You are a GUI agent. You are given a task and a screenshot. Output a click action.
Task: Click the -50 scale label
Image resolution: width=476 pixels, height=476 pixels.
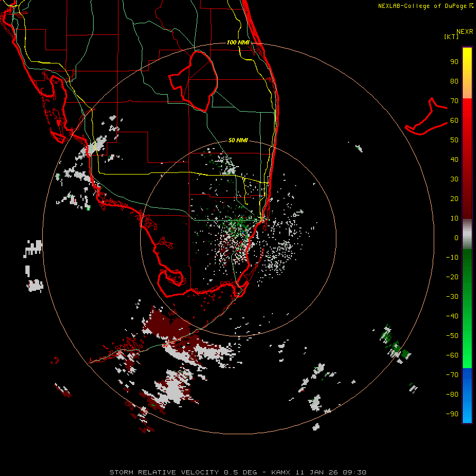(452, 335)
